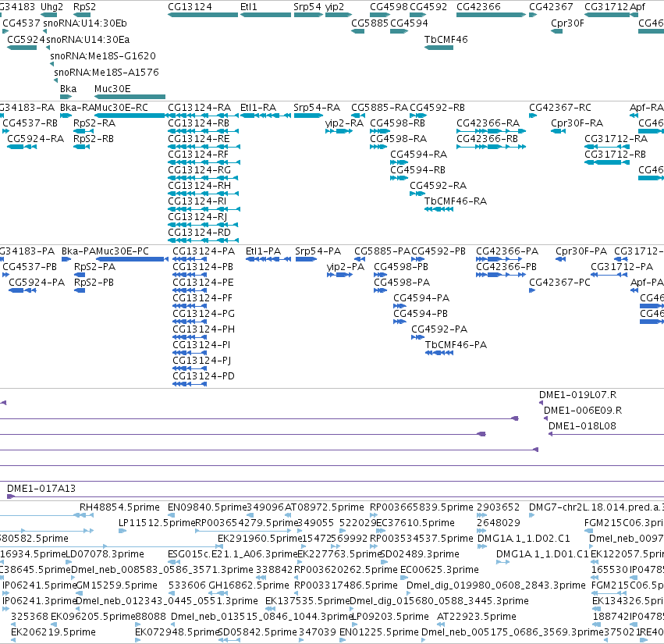This screenshot has width=664, height=644.
Task: Open the Srp54 gene label
Action: 307,7
